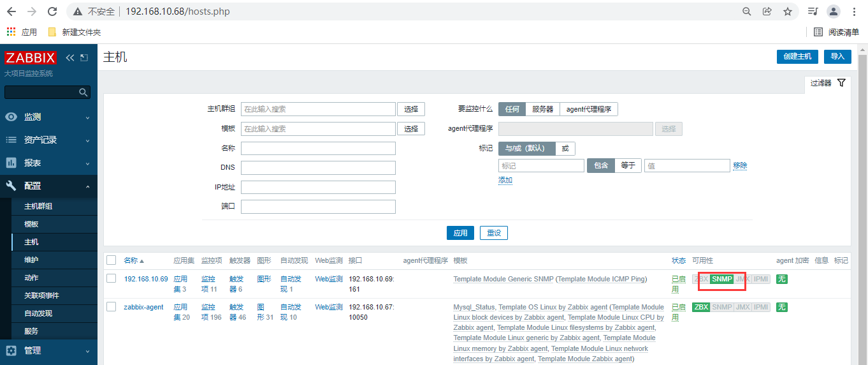Tick the checkbox for host 192.168.10.69

112,279
